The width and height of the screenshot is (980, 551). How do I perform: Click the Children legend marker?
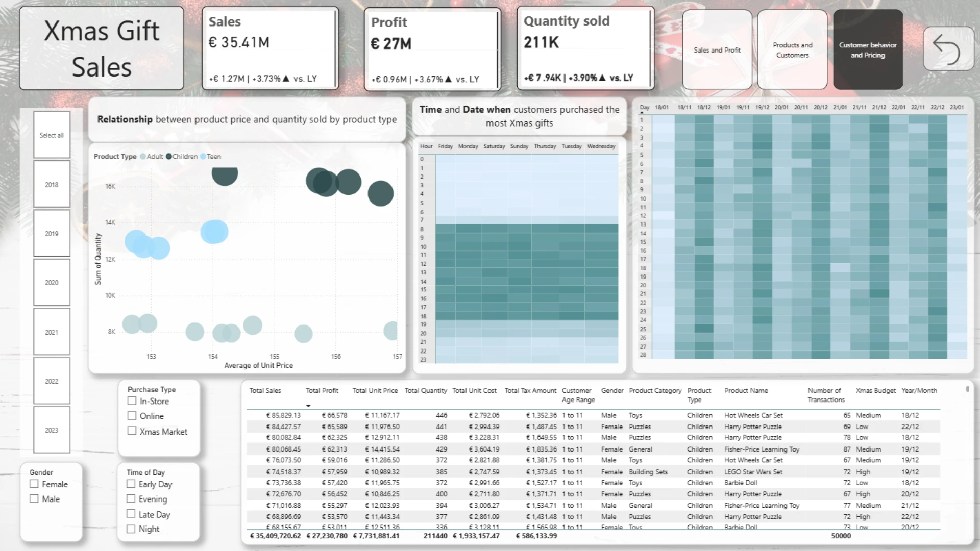point(169,157)
